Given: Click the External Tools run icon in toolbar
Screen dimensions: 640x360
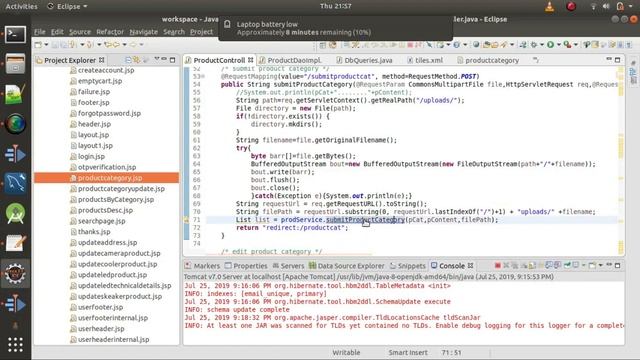Looking at the screenshot, I should coord(567,44).
